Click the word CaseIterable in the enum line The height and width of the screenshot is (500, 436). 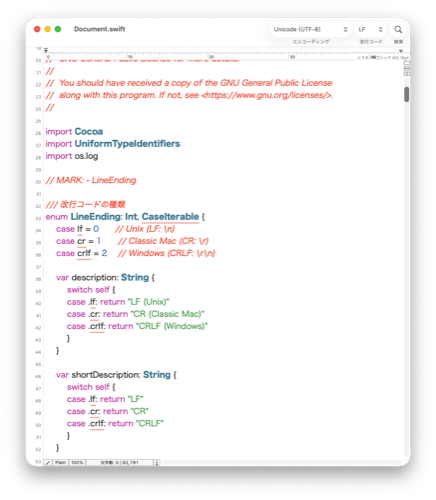pyautogui.click(x=170, y=217)
